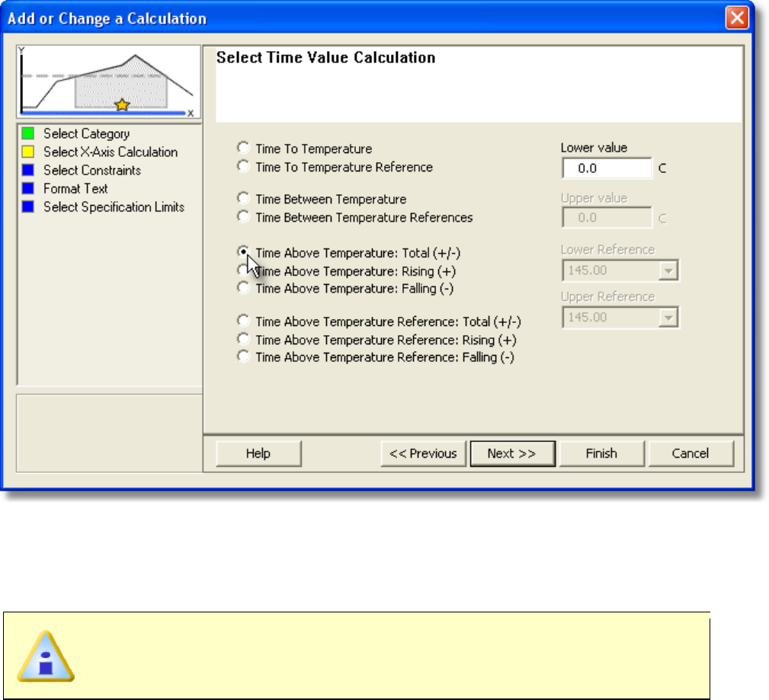Click the Select Specification Limits step label
Screen dimensions: 769x700
pos(114,207)
